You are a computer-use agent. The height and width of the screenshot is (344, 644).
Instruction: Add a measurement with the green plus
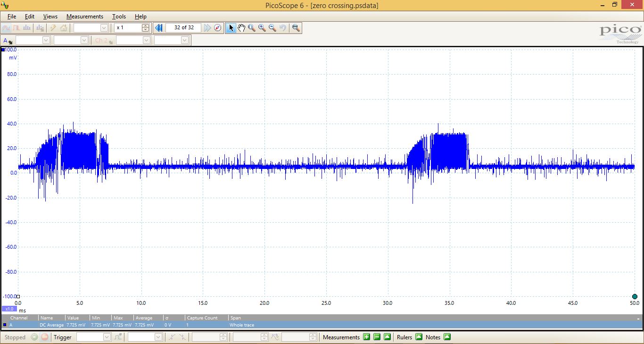(366, 337)
